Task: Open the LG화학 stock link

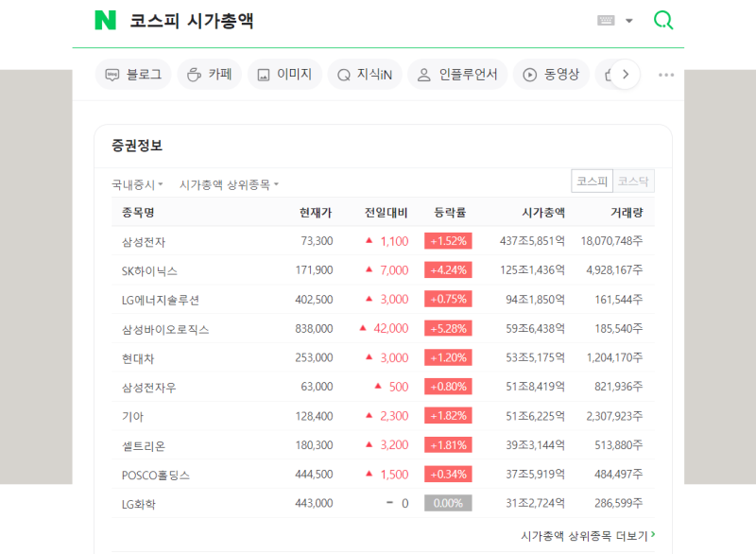Action: (139, 504)
